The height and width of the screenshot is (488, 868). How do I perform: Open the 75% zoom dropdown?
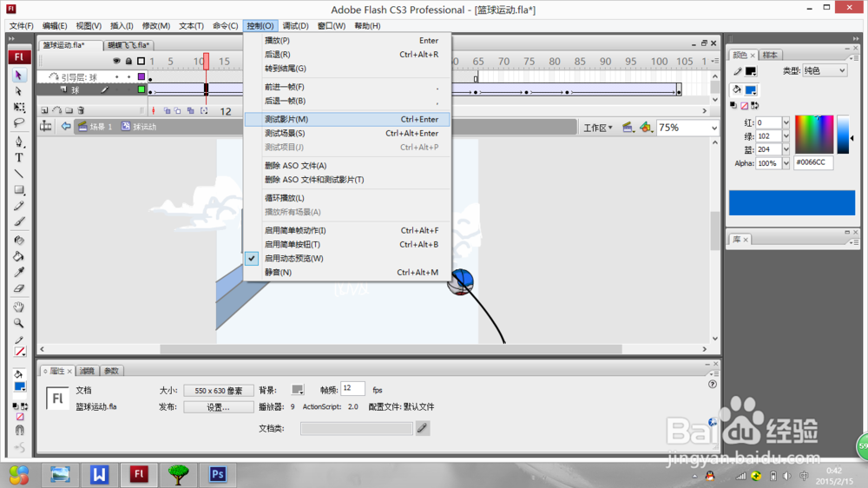click(714, 128)
